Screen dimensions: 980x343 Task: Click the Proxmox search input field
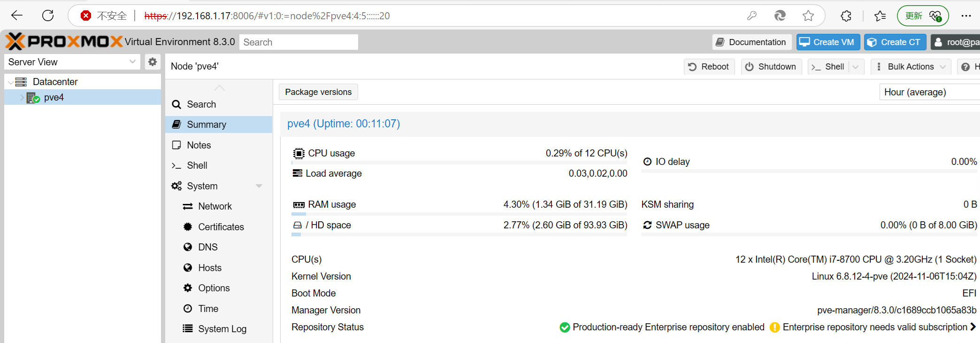tap(299, 42)
